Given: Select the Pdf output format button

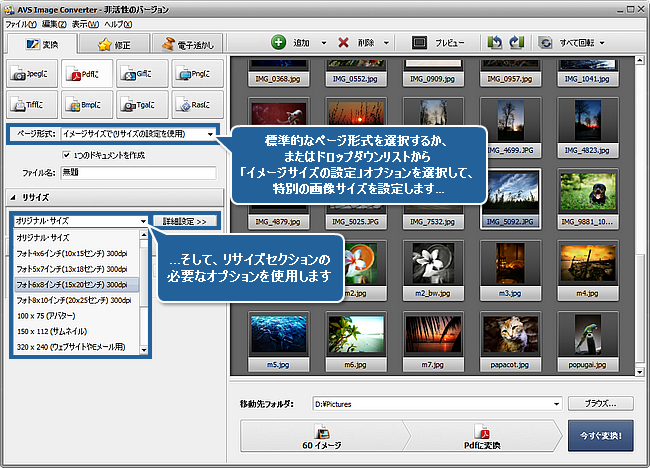Looking at the screenshot, I should [x=86, y=73].
